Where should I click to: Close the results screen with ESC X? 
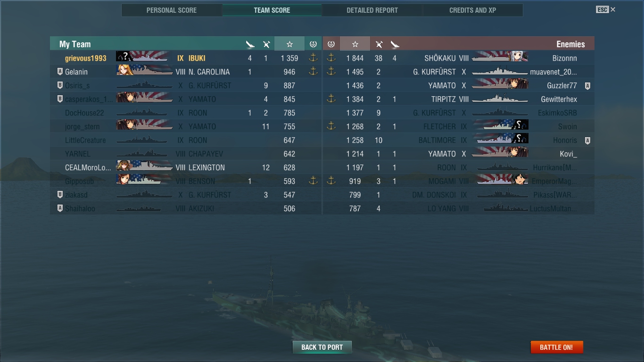pyautogui.click(x=606, y=9)
